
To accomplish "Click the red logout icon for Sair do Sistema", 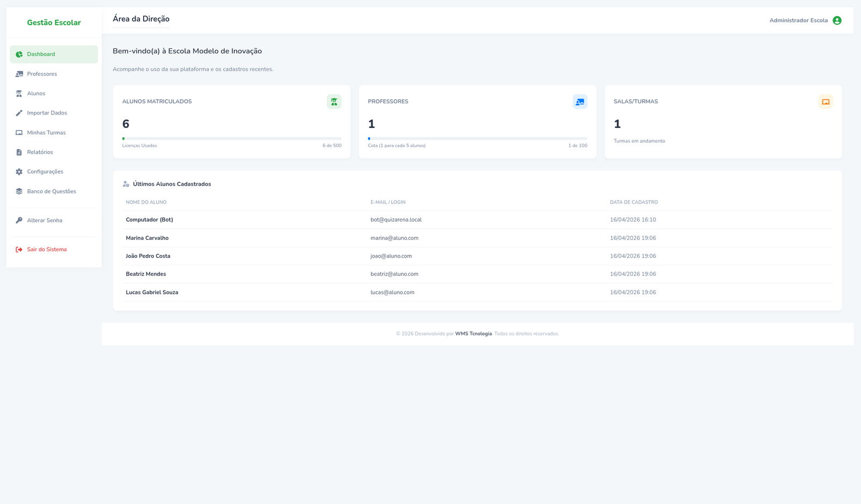I will click(19, 250).
